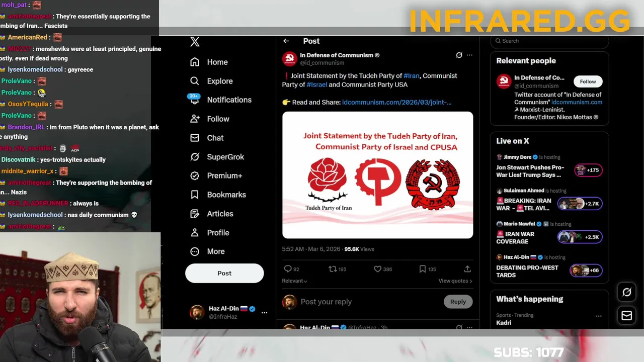Click the grey Reply button

458,302
